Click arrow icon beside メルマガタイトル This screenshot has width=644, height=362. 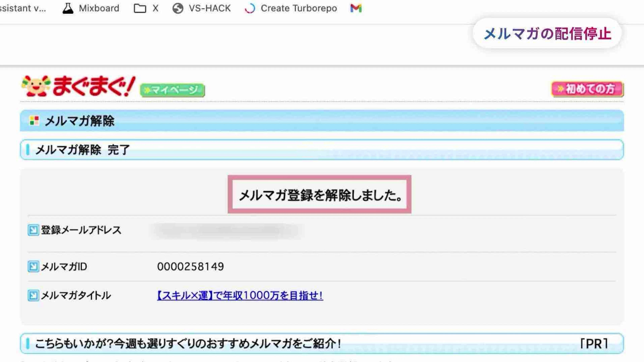(33, 295)
